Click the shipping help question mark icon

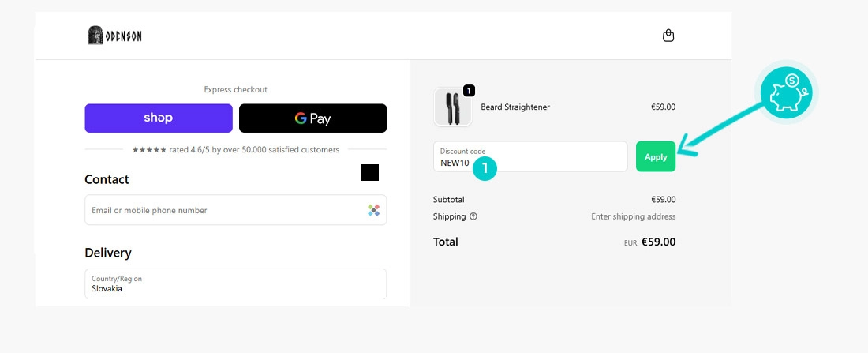pos(473,216)
